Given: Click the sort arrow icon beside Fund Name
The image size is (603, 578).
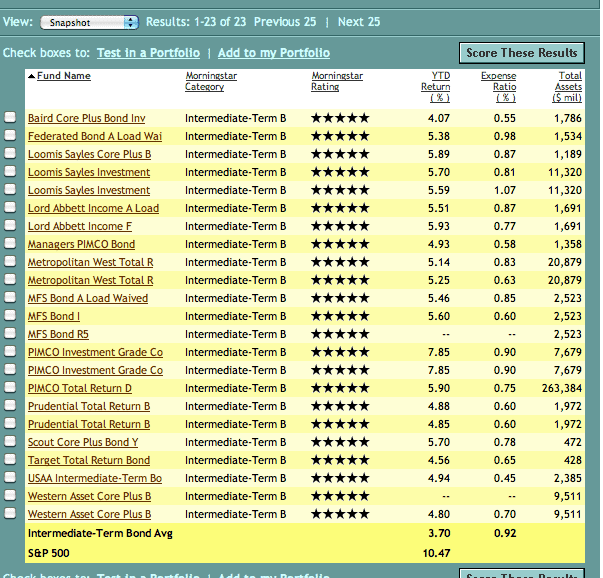Looking at the screenshot, I should coord(32,76).
